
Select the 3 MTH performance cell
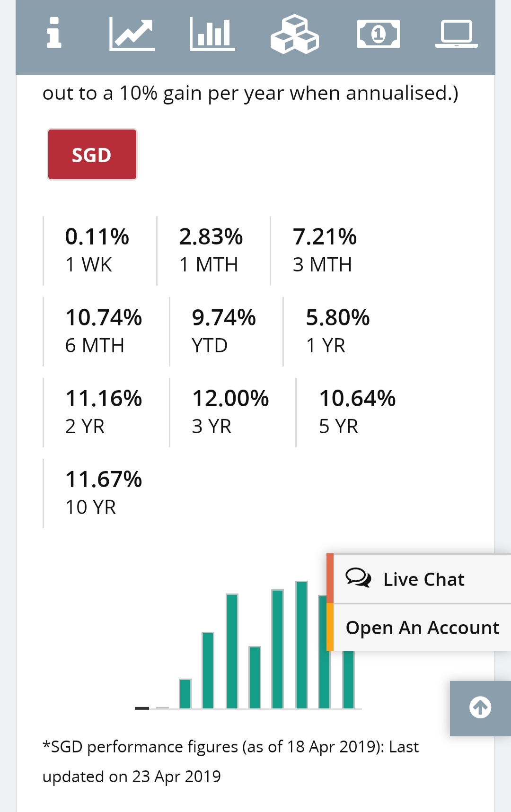pyautogui.click(x=325, y=250)
